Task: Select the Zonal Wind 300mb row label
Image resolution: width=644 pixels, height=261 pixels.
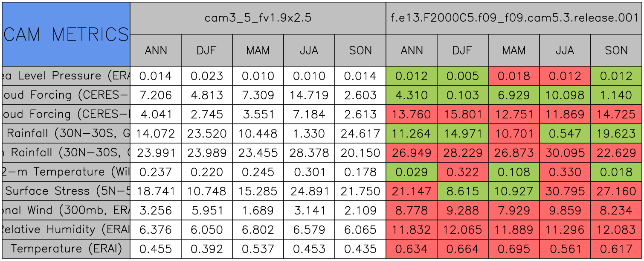Action: (66, 211)
